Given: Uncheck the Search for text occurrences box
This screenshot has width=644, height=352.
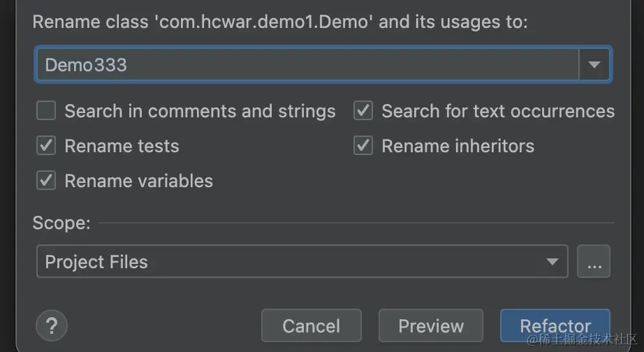Looking at the screenshot, I should (363, 111).
